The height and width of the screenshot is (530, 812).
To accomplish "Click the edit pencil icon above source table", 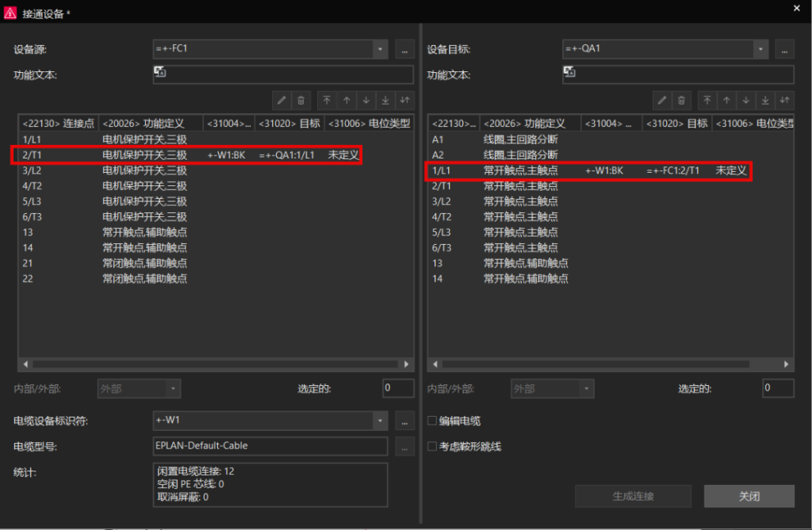I will [x=282, y=101].
